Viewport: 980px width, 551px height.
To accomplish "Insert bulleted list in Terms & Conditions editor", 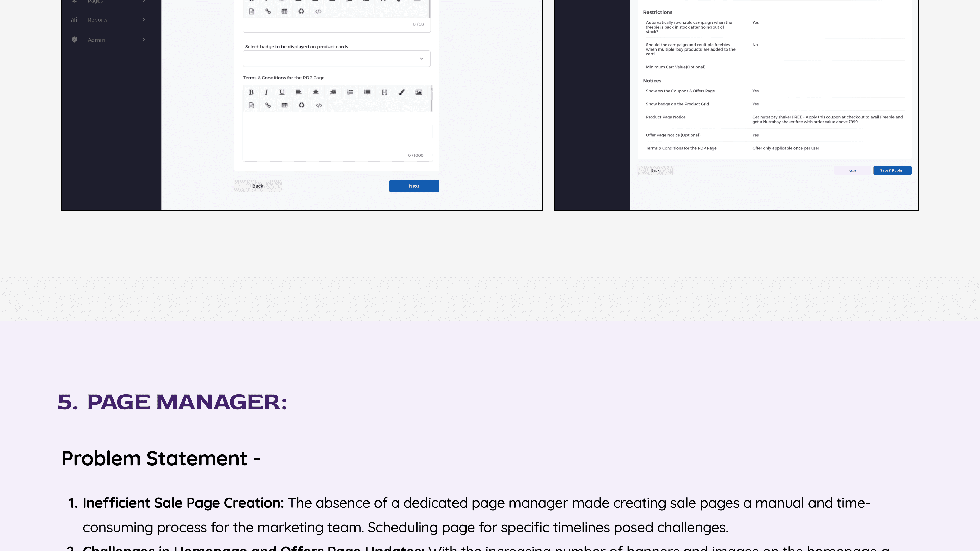I will [x=367, y=92].
